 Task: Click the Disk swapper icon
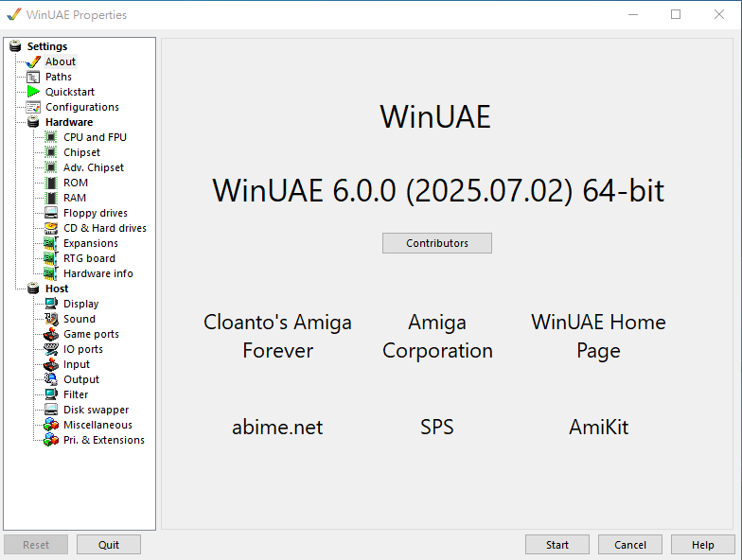pos(51,410)
